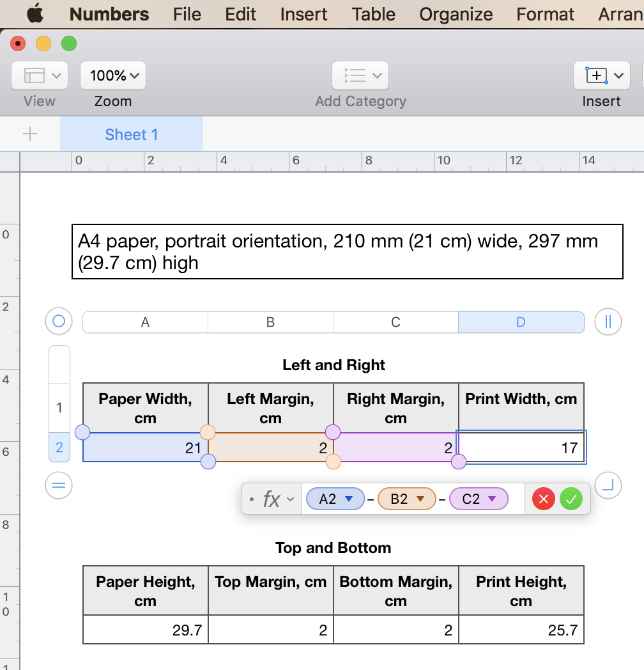The image size is (644, 670).
Task: Cancel the formula with red X button
Action: (x=544, y=499)
